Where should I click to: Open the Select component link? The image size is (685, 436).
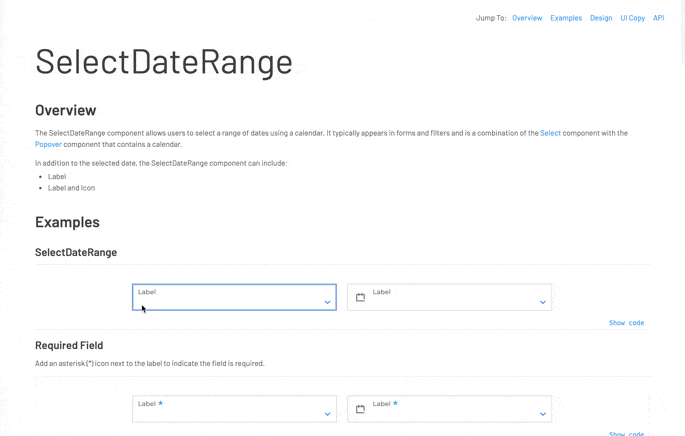(550, 133)
